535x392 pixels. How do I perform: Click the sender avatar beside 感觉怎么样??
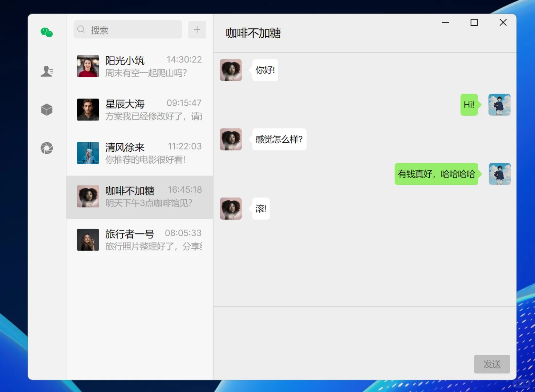point(231,139)
